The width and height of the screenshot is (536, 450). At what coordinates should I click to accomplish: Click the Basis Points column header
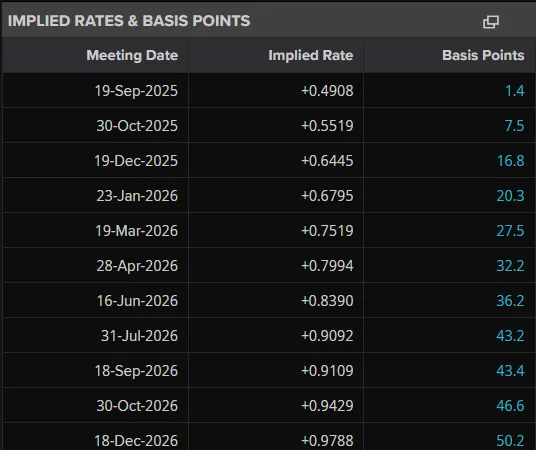coord(483,55)
